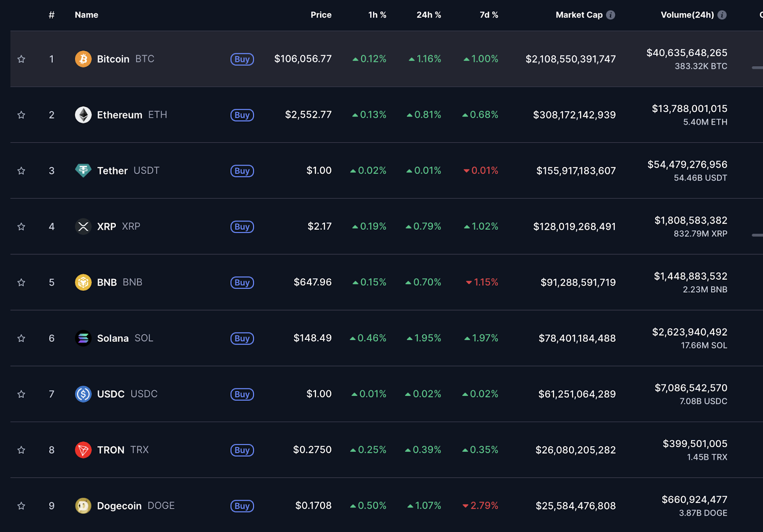
Task: Click Buy button for BNB
Action: [x=242, y=282]
